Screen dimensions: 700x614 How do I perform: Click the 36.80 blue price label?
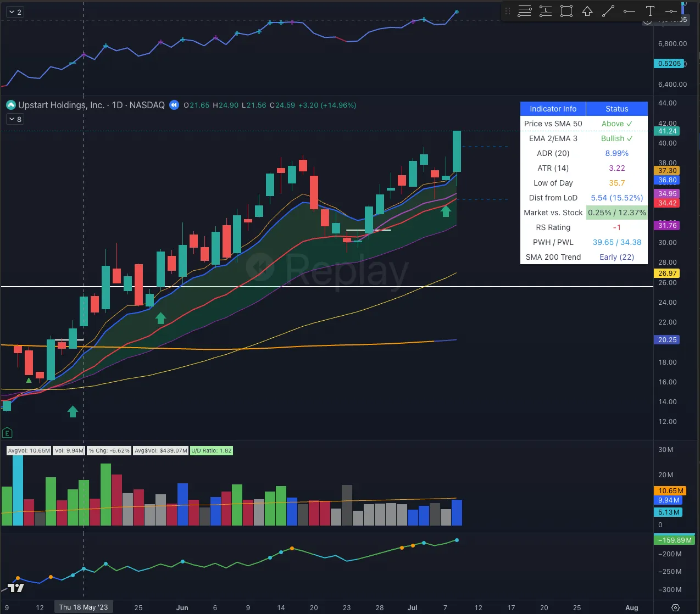668,180
